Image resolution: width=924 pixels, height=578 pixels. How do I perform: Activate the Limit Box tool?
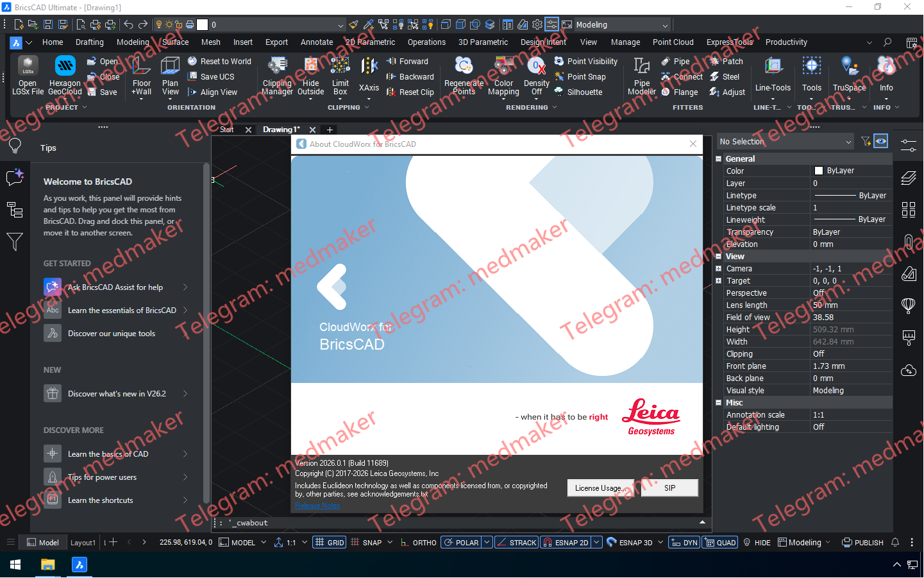click(340, 77)
